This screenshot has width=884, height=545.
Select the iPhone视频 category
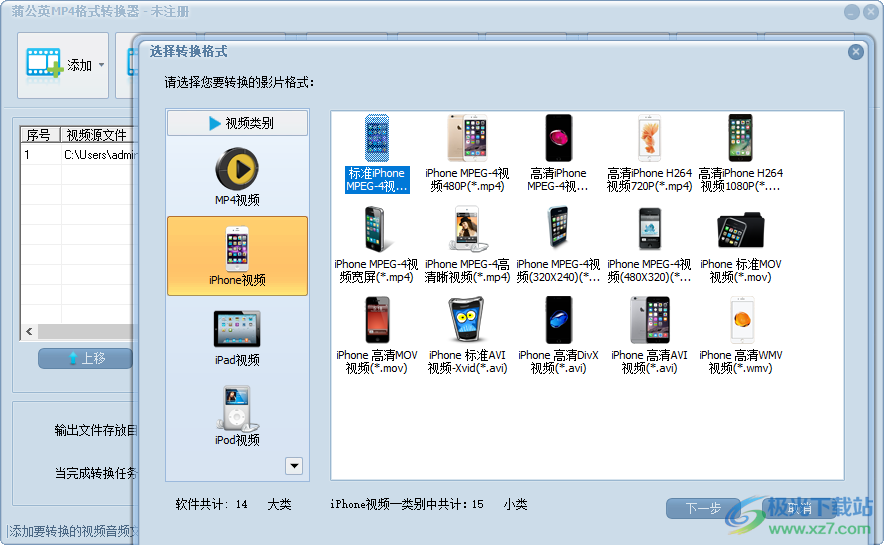[237, 256]
